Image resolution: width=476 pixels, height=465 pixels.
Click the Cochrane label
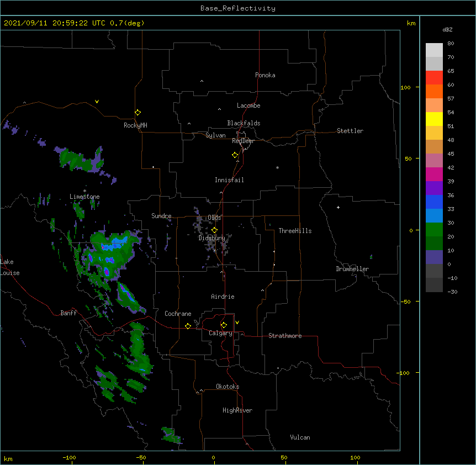pyautogui.click(x=178, y=314)
